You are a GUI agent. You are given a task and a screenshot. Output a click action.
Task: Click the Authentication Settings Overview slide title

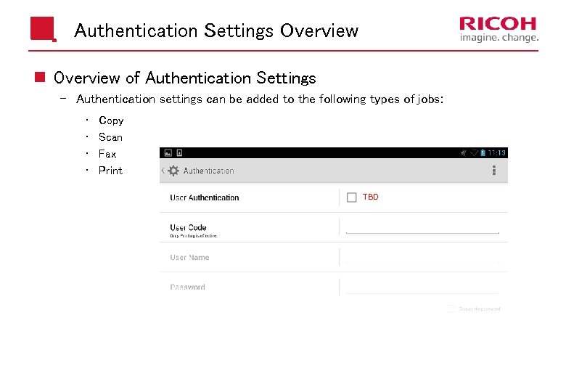[x=216, y=30]
